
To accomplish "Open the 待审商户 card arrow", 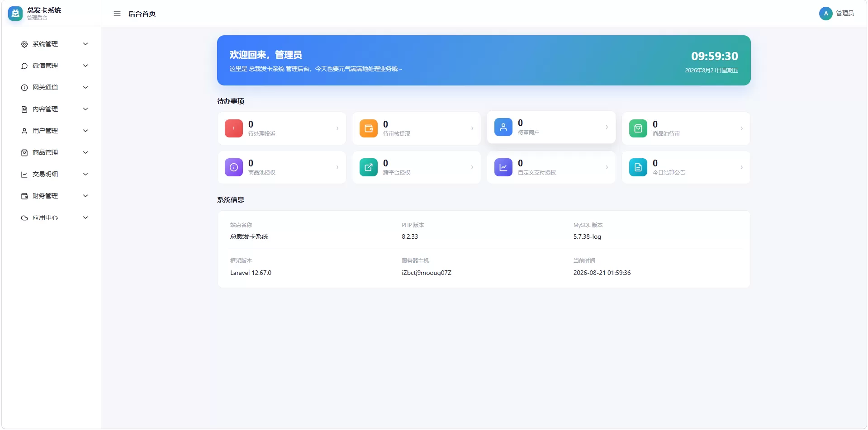I will (x=607, y=127).
